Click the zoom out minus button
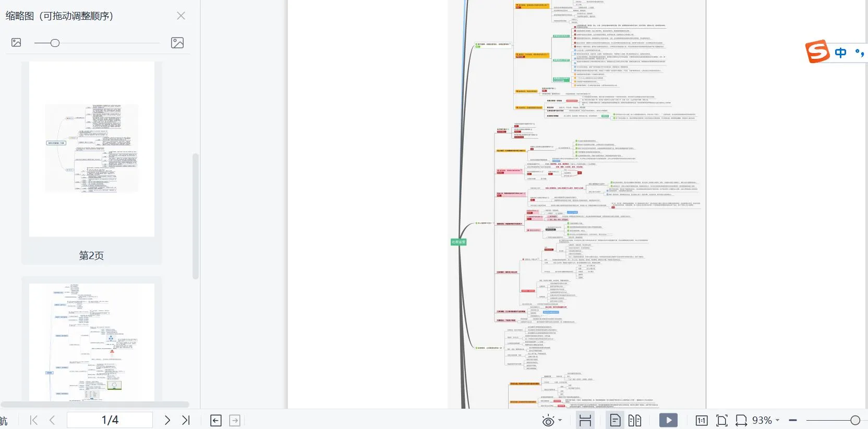The height and width of the screenshot is (429, 868). (x=793, y=420)
